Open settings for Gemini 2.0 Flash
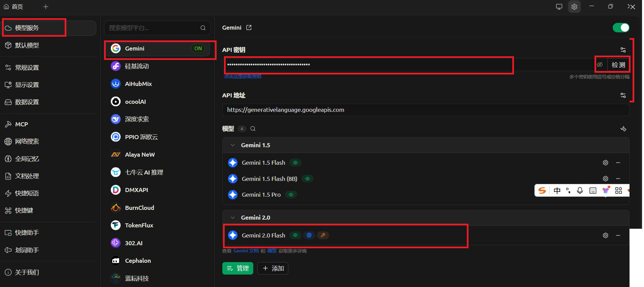This screenshot has width=644, height=287. pos(605,235)
